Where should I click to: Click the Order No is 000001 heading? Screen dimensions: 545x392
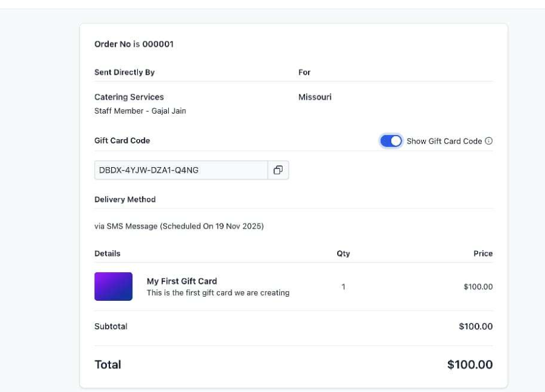(134, 44)
